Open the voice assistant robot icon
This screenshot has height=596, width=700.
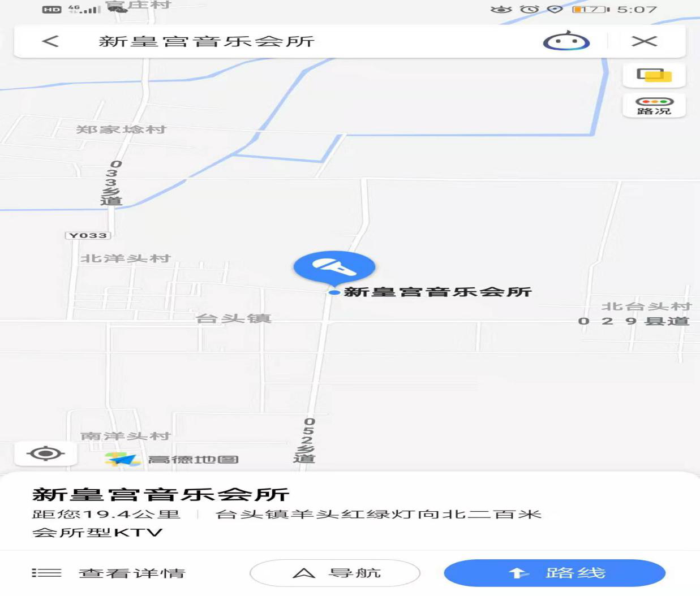(566, 41)
